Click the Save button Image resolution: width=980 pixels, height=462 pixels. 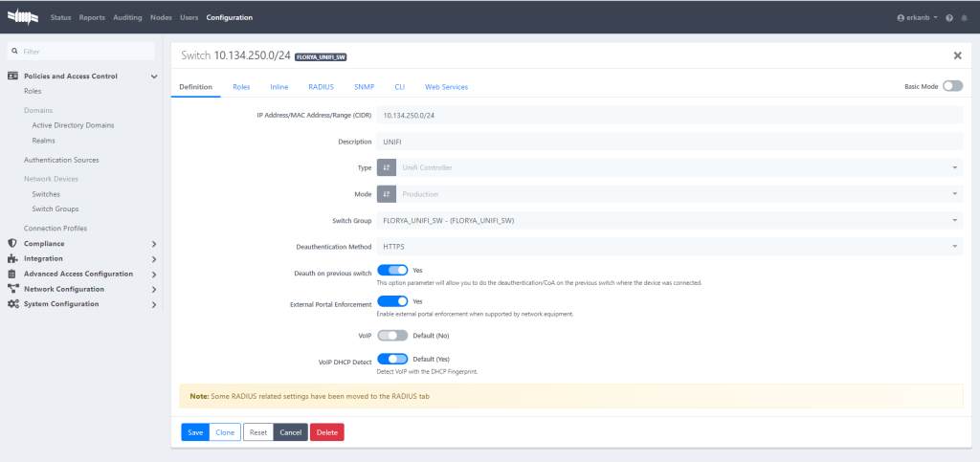[x=194, y=432]
